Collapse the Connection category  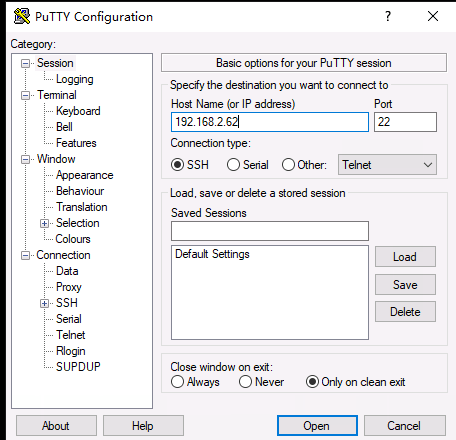(x=25, y=255)
